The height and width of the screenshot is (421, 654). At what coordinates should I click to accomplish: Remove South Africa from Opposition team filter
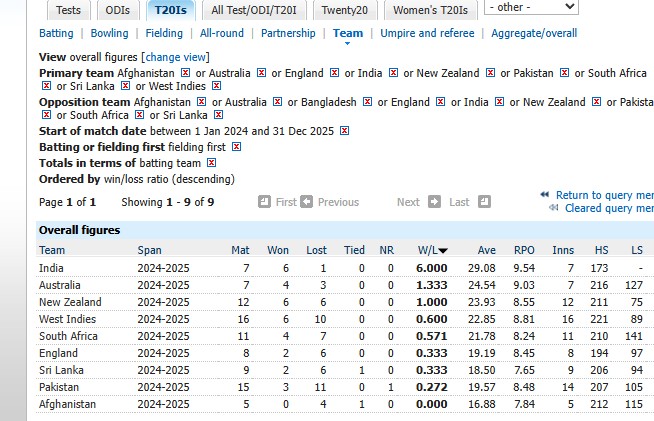[139, 115]
